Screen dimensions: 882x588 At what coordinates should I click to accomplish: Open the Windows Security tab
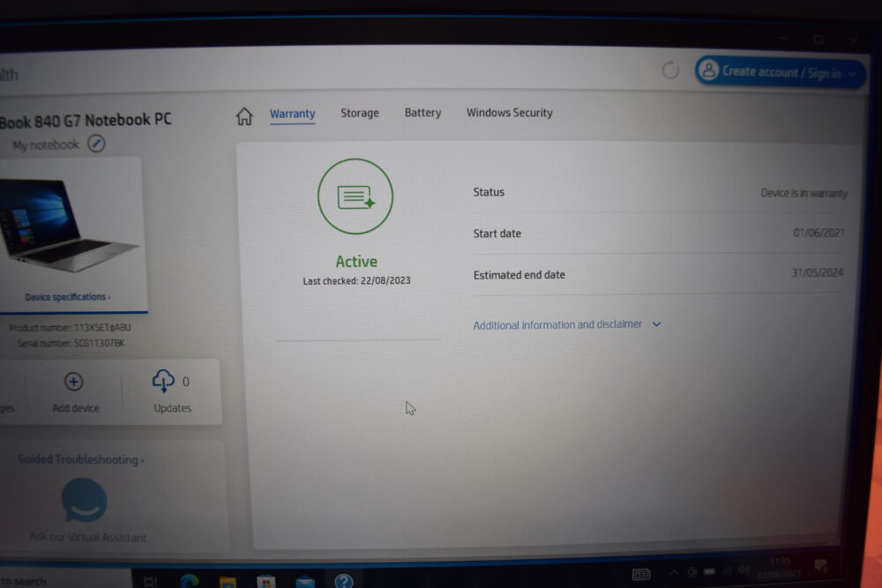tap(510, 113)
